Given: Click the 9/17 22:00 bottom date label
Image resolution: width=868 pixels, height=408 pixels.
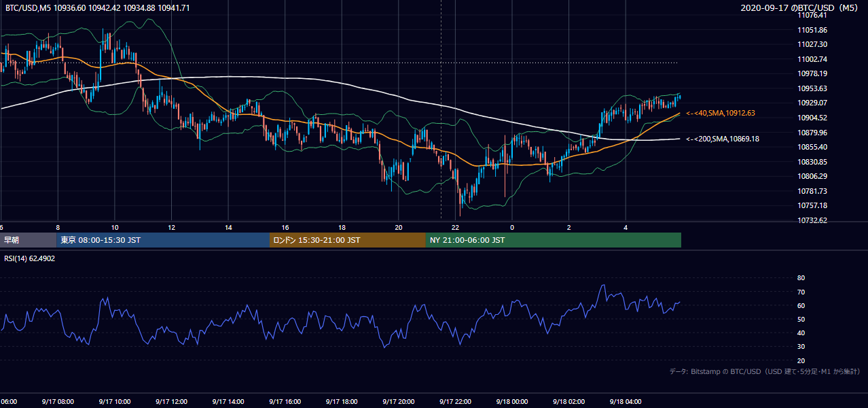Looking at the screenshot, I should pos(455,402).
